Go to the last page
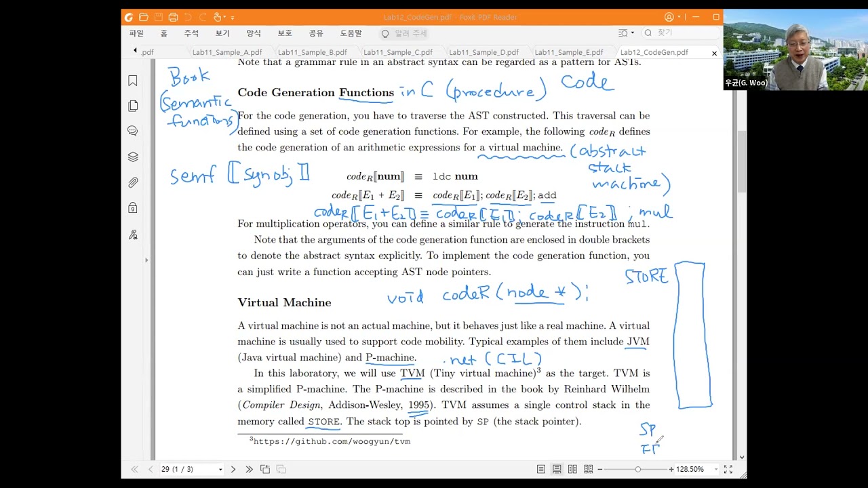Viewport: 868px width, 488px height. (x=249, y=469)
